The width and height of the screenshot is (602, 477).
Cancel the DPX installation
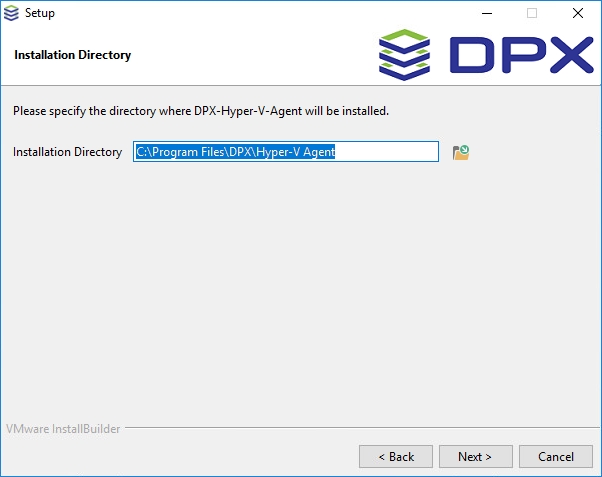556,456
